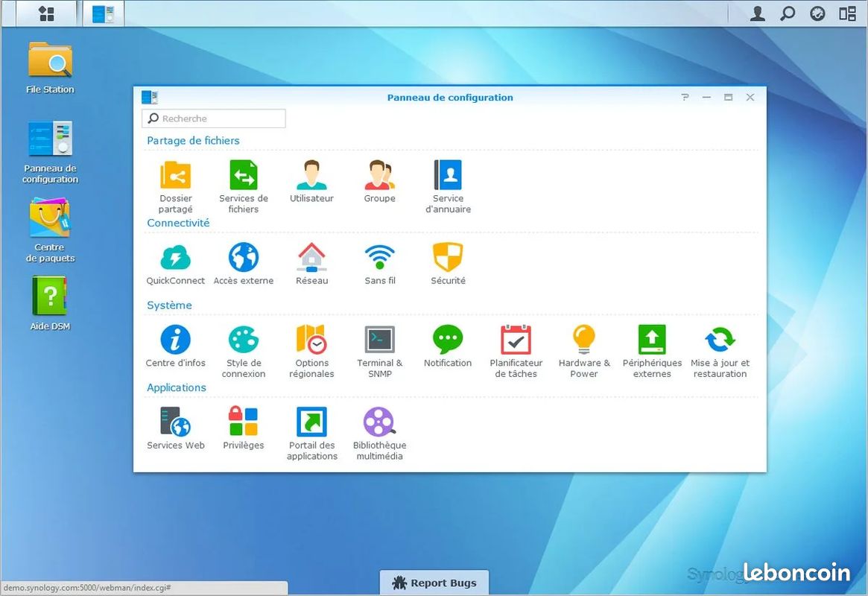The image size is (868, 596).
Task: Open the Accès externe settings
Action: 244,259
